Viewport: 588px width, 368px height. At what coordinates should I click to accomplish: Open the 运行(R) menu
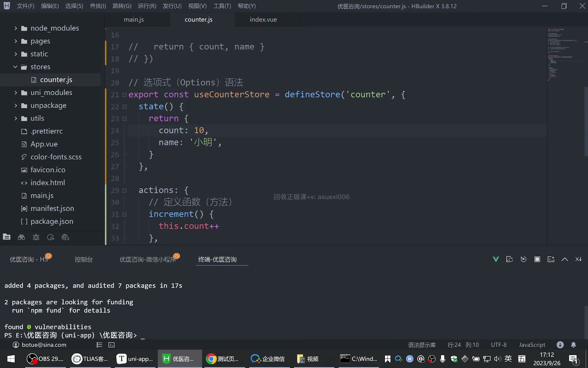[147, 6]
